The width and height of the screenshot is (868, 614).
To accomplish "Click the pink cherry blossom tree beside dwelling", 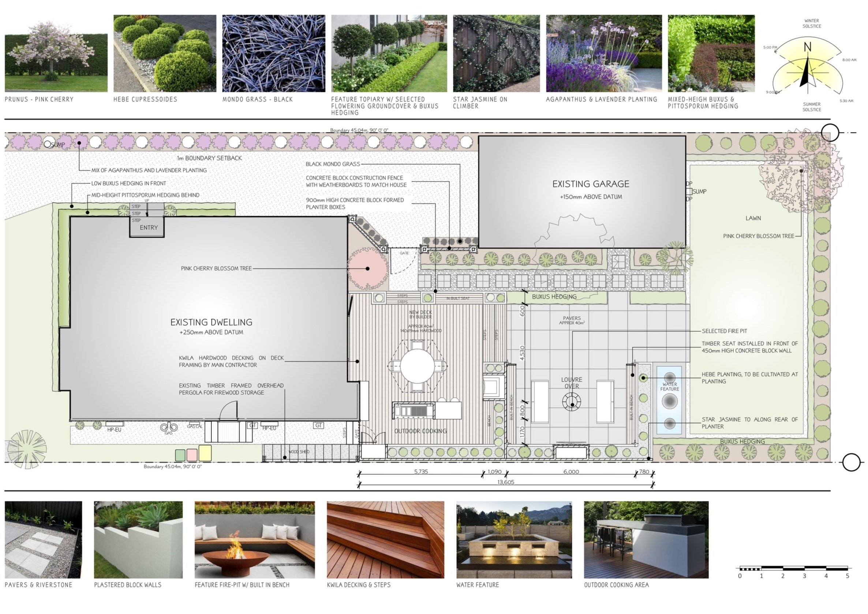I will (x=367, y=269).
